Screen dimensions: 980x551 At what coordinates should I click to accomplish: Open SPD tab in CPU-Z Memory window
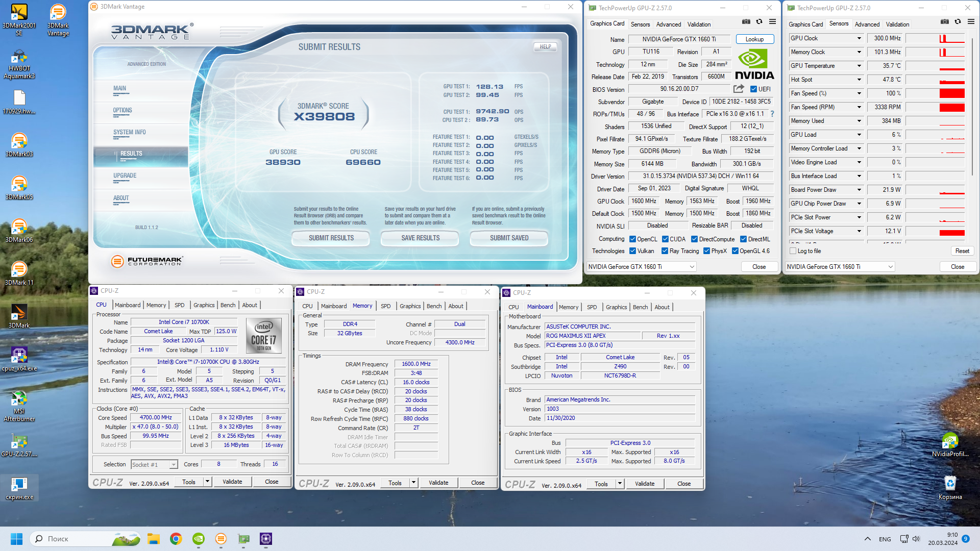385,306
